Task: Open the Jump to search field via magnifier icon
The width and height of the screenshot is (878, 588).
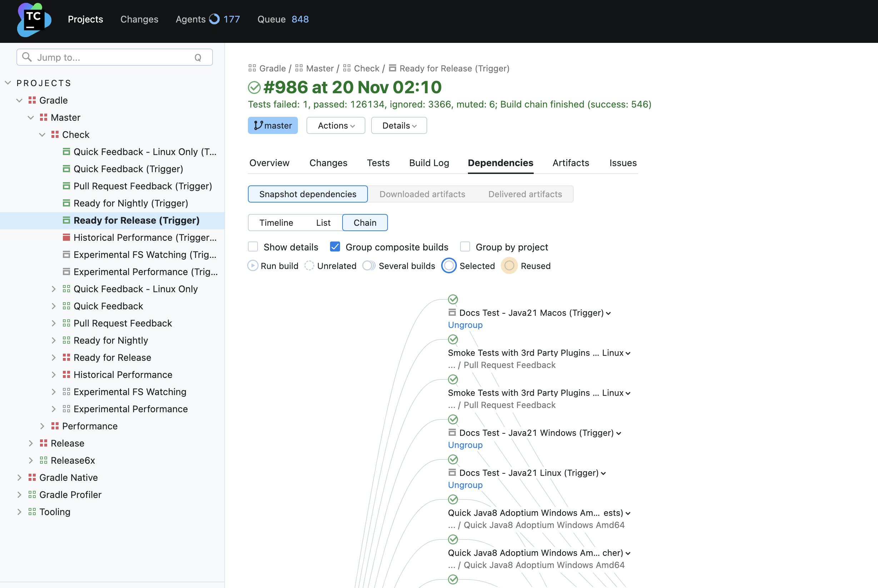Action: click(x=27, y=57)
